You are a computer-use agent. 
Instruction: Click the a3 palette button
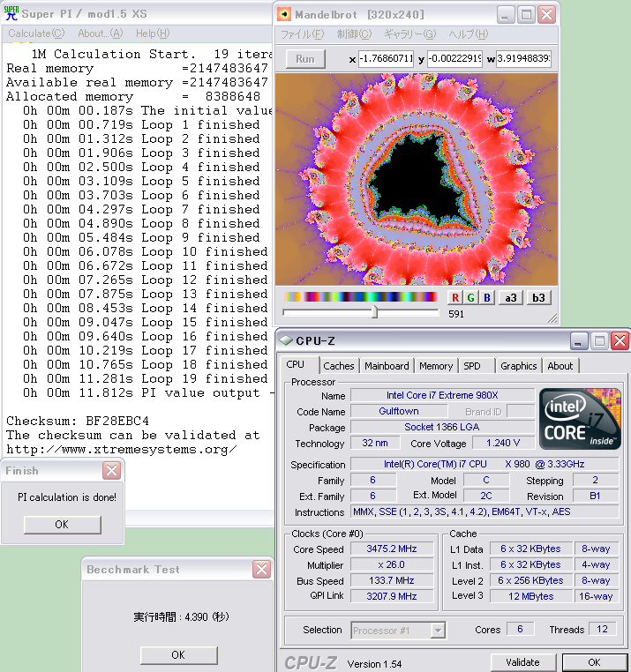[510, 297]
